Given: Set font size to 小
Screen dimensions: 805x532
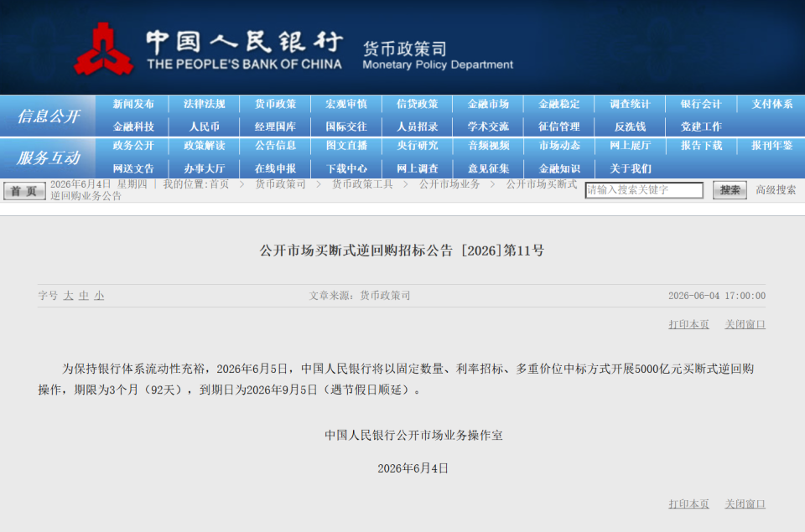Looking at the screenshot, I should [x=99, y=296].
